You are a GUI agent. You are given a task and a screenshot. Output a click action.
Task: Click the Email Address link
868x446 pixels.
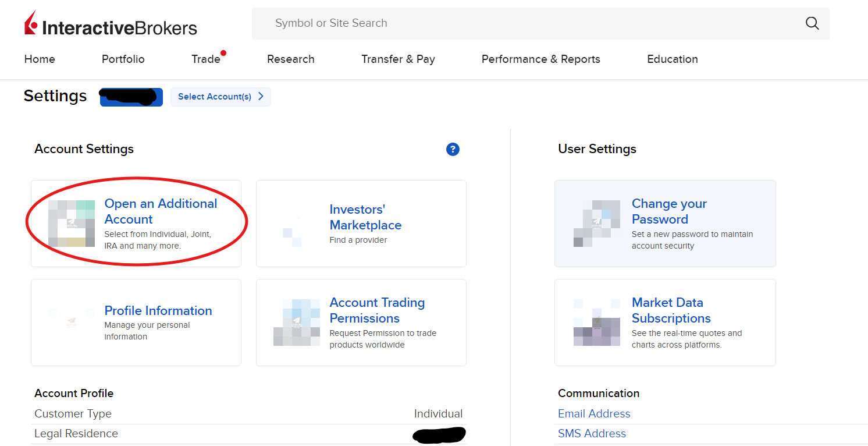[x=594, y=414]
